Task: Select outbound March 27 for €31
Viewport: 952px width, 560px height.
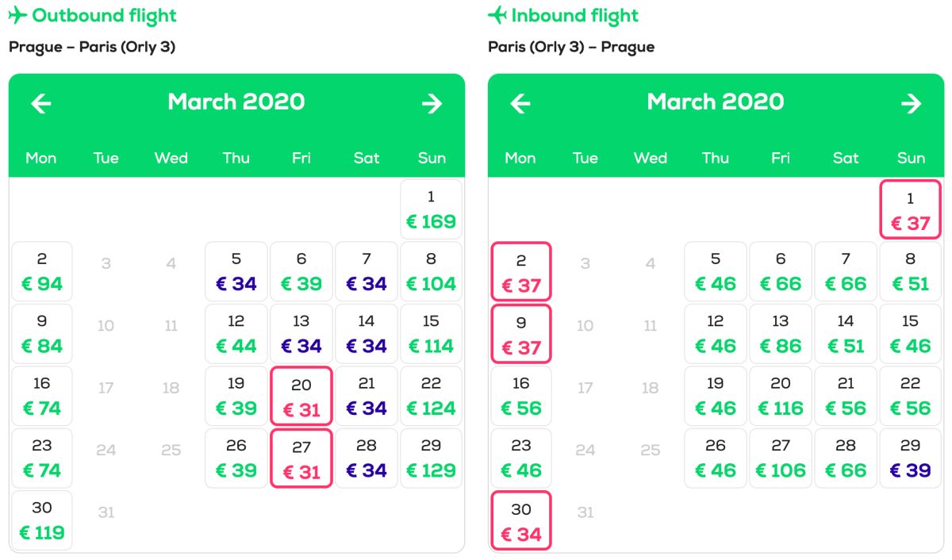Action: (x=301, y=458)
